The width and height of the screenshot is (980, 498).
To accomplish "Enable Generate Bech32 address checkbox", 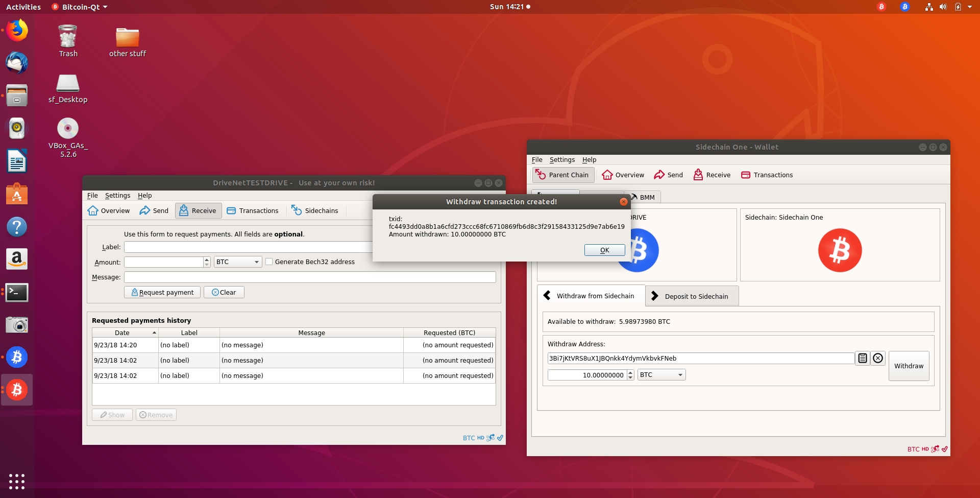I will point(269,262).
